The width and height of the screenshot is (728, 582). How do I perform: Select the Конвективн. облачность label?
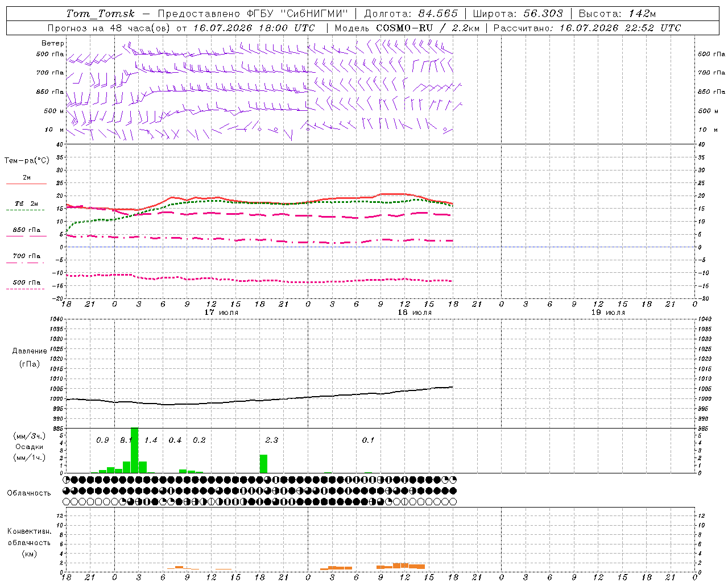pyautogui.click(x=29, y=542)
